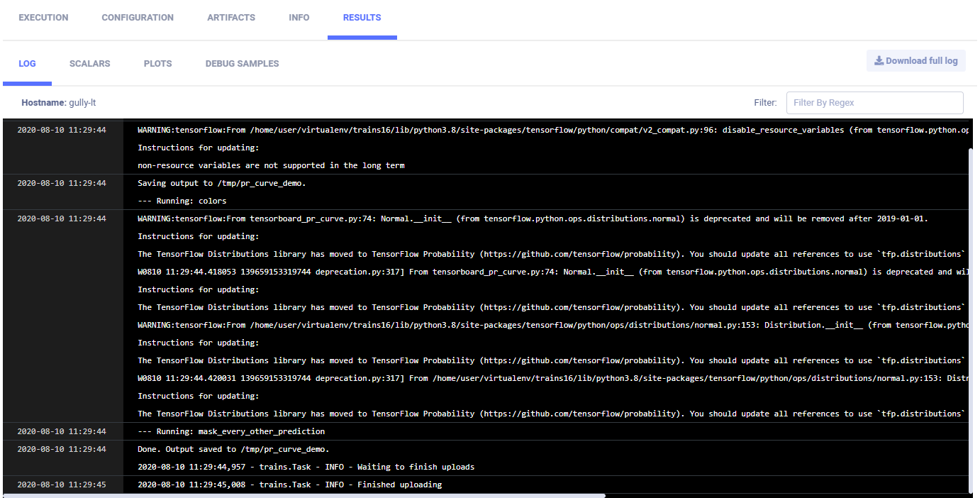This screenshot has height=498, width=980.
Task: Click the Download full log button
Action: click(915, 60)
